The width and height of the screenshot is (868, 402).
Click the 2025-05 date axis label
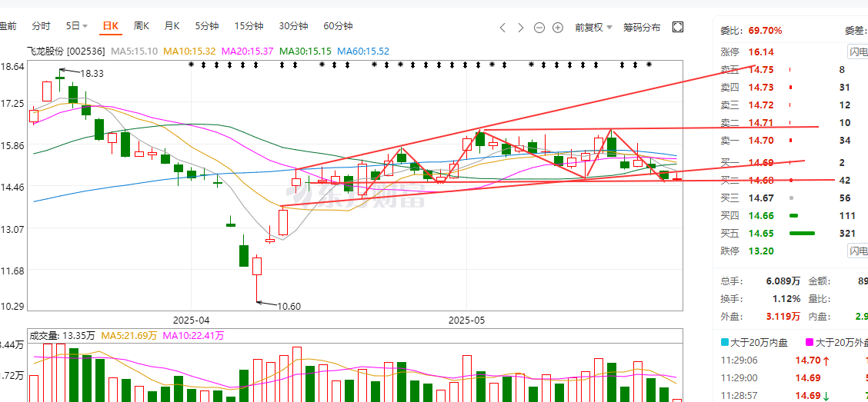point(466,321)
